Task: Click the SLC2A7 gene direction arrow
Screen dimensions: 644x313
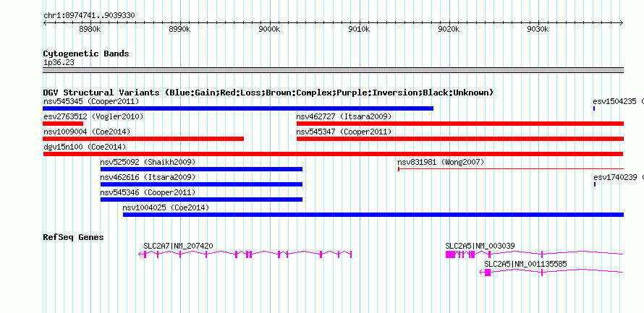Action: [x=141, y=254]
